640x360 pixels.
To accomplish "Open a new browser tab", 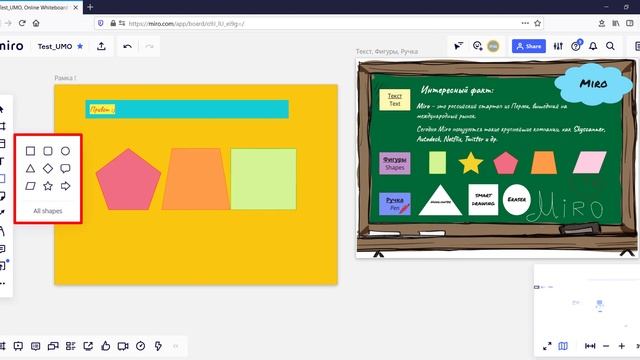I will [90, 7].
